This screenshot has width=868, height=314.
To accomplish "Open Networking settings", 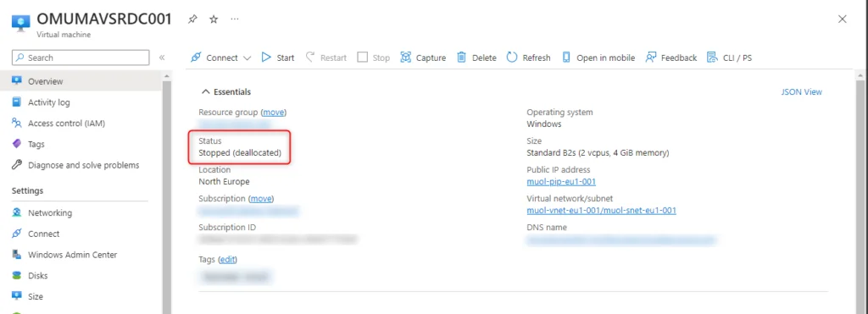I will pos(81,212).
